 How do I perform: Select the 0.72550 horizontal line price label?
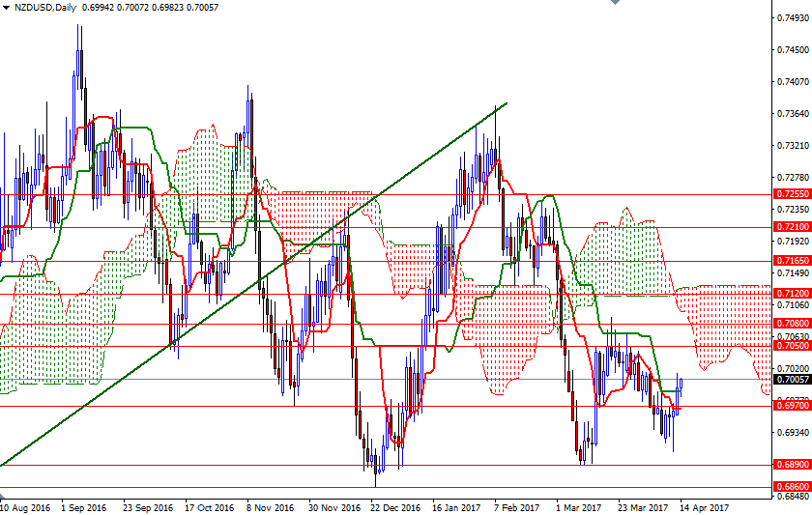pyautogui.click(x=792, y=194)
